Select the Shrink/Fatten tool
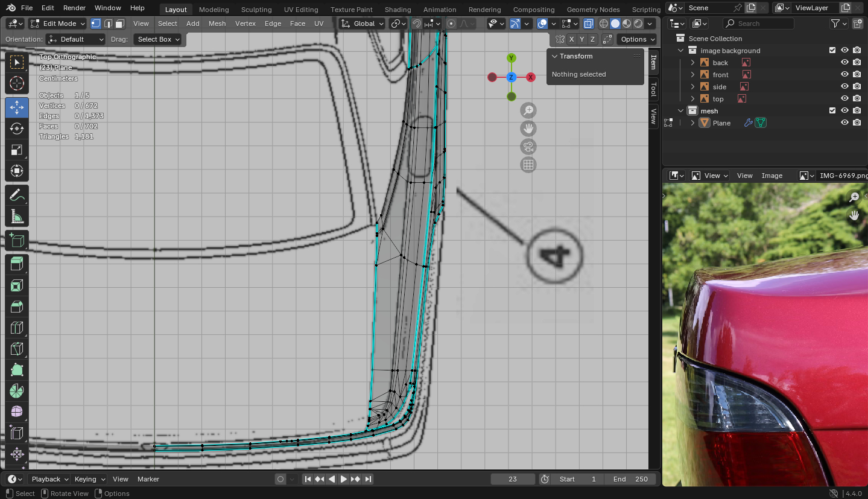 click(x=17, y=454)
